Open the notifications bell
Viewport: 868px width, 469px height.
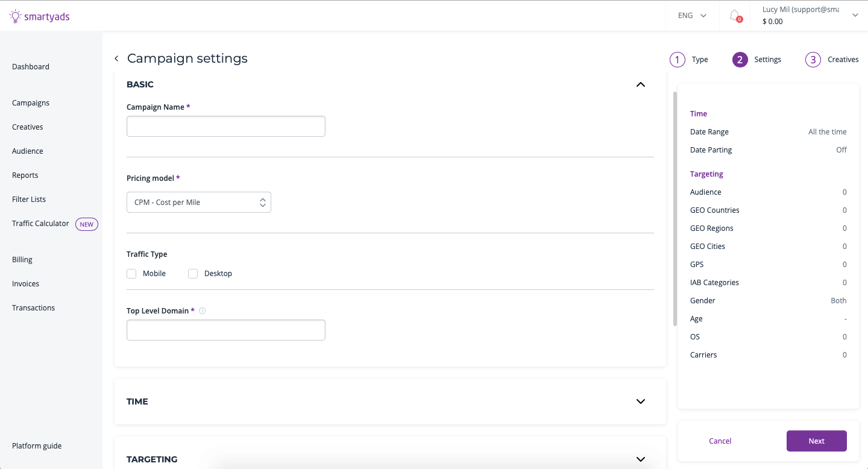click(x=734, y=16)
